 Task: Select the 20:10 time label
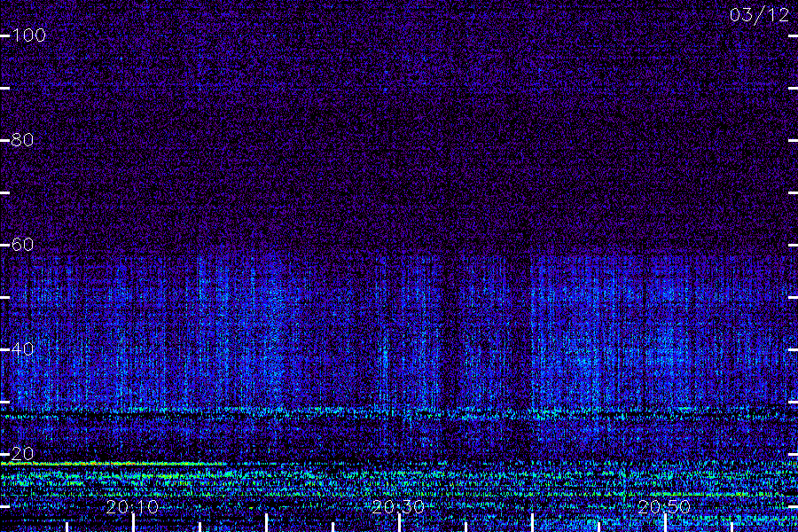[132, 507]
